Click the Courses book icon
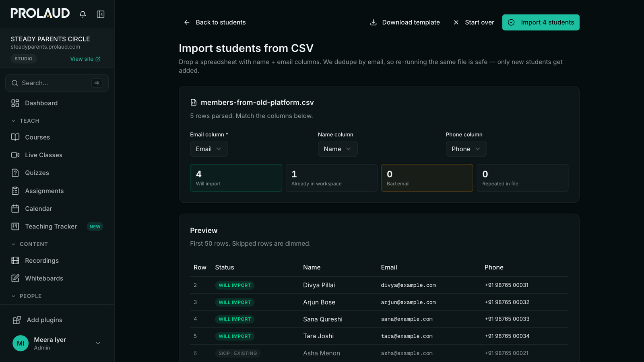This screenshot has height=362, width=644. pos(15,137)
